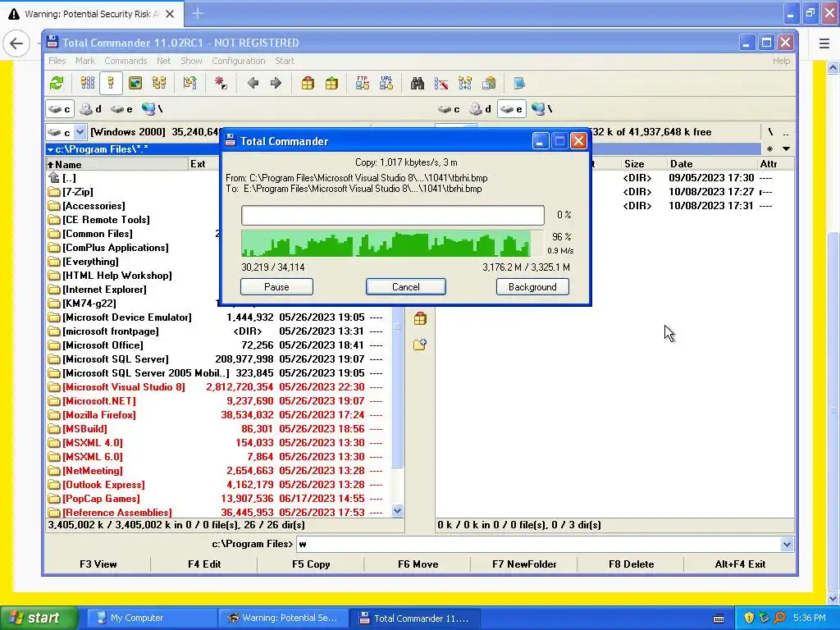
Task: Open the Synchronize directories icon
Action: click(x=465, y=83)
